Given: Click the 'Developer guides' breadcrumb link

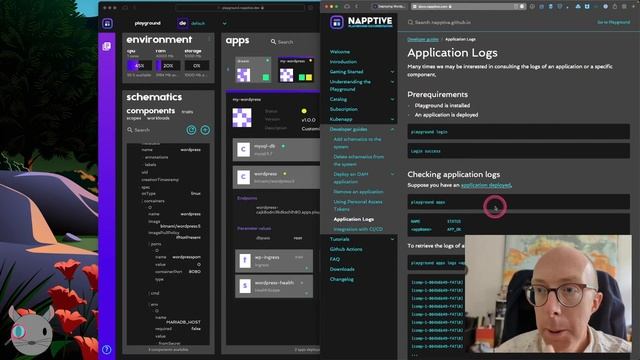Looking at the screenshot, I should (423, 39).
